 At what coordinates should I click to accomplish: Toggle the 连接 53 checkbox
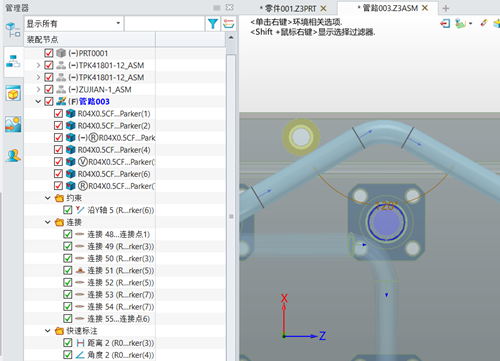click(68, 295)
